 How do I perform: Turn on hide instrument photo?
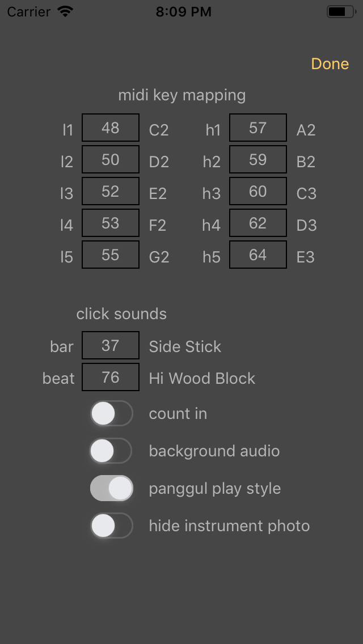click(x=111, y=526)
